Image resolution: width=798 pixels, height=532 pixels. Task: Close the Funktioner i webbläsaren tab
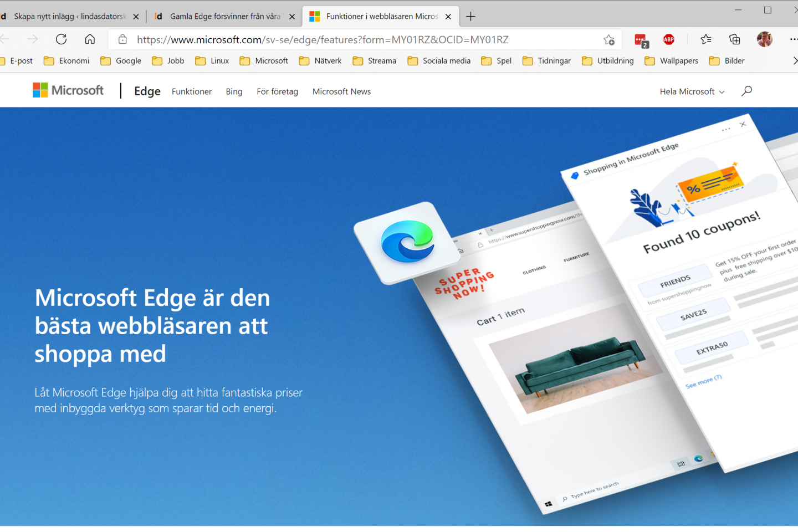pyautogui.click(x=448, y=17)
